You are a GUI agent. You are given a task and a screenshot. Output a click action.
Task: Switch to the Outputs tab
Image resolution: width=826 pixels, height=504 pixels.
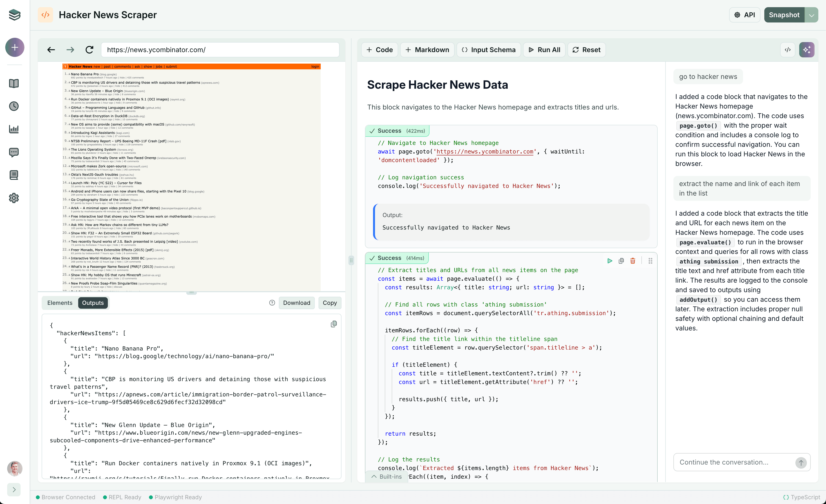[93, 303]
